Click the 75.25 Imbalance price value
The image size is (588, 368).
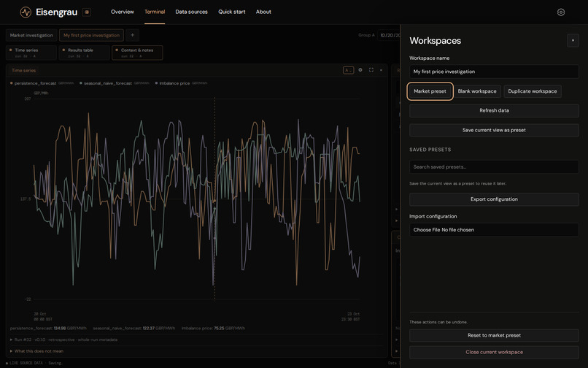pyautogui.click(x=219, y=328)
